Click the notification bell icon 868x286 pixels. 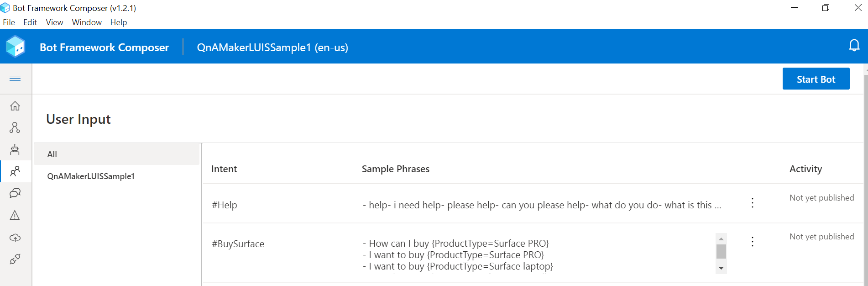[854, 46]
